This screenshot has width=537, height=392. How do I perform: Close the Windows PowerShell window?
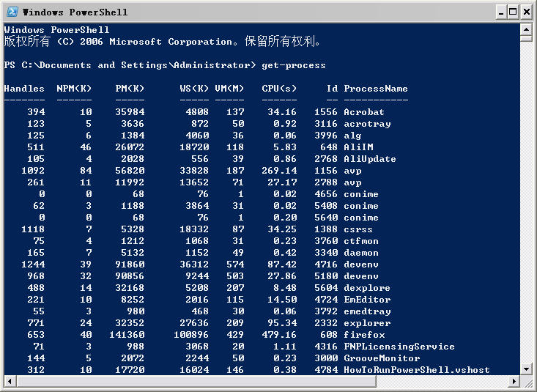[x=526, y=12]
